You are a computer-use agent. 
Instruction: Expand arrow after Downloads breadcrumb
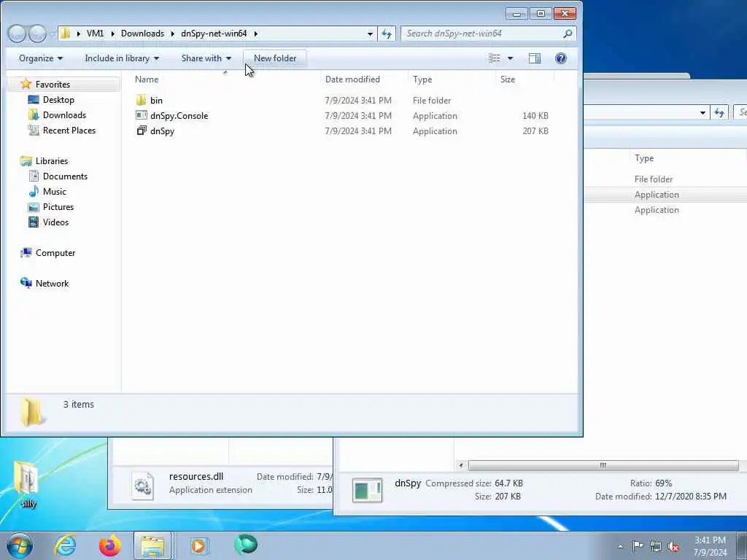pyautogui.click(x=172, y=34)
